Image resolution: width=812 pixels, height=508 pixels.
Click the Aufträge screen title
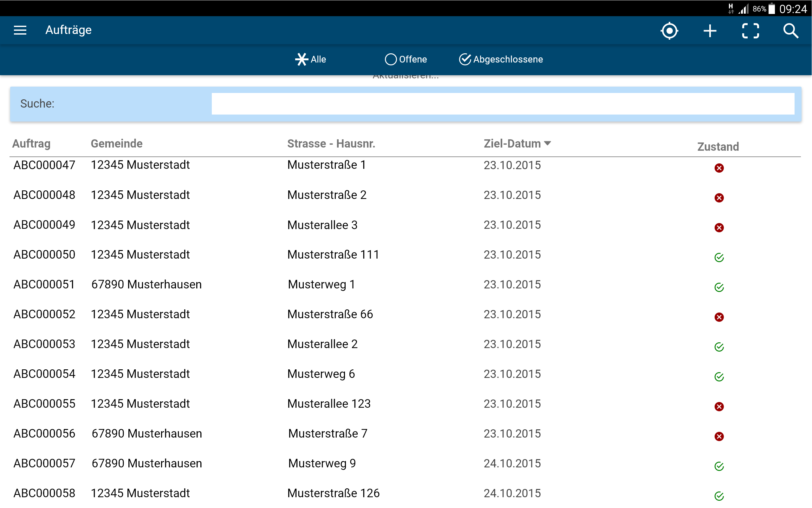coord(68,30)
